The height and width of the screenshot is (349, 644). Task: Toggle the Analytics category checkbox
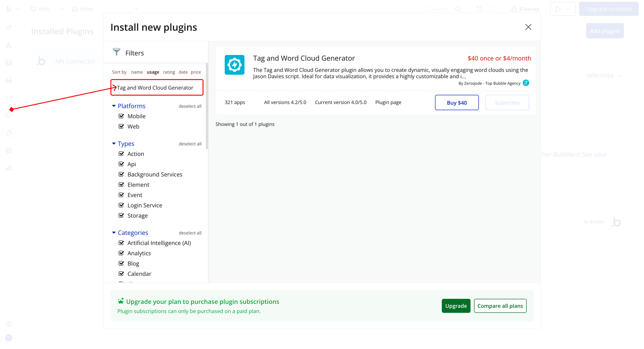click(121, 253)
